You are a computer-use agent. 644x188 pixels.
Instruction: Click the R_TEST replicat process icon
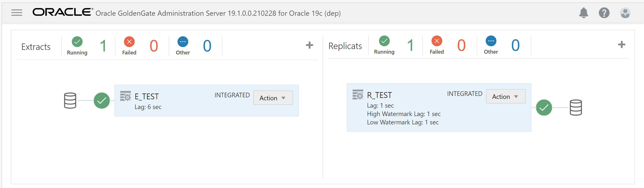(x=358, y=95)
